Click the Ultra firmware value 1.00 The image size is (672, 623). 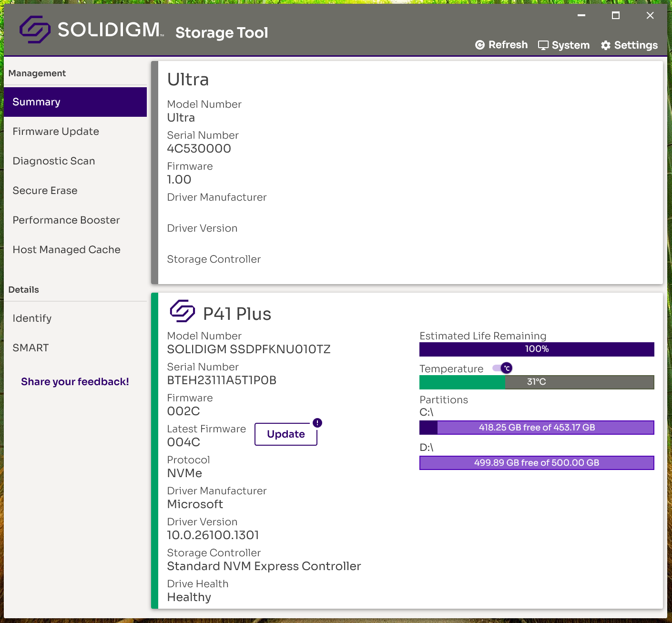[x=179, y=180]
